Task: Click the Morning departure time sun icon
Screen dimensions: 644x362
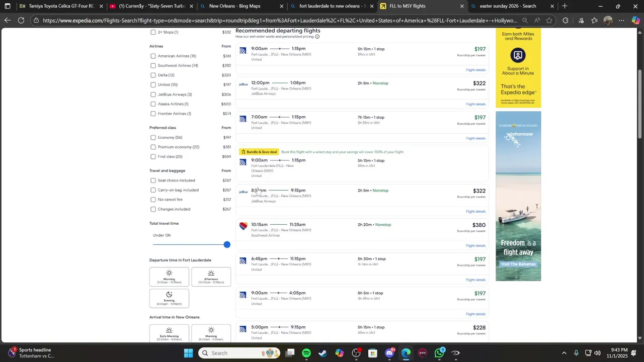Action: pos(169,273)
